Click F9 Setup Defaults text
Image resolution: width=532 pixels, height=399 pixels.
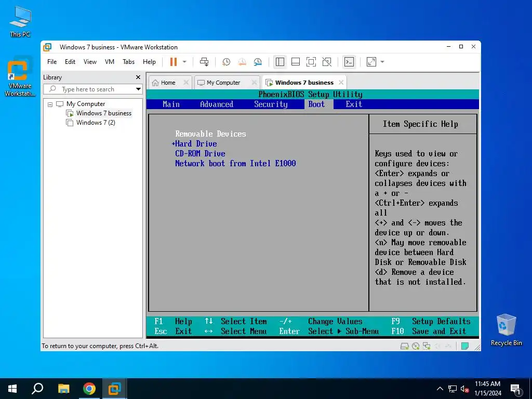coord(431,321)
